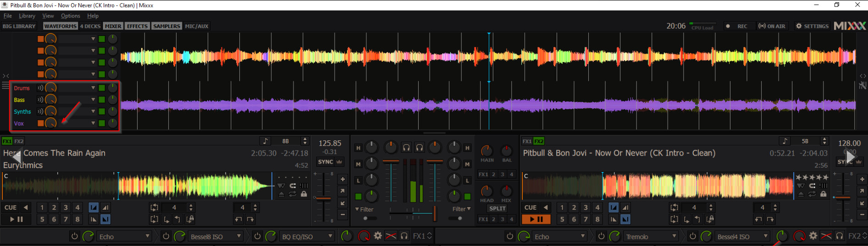Step the 8B key value on Eurythmics deck

pyautogui.click(x=305, y=141)
